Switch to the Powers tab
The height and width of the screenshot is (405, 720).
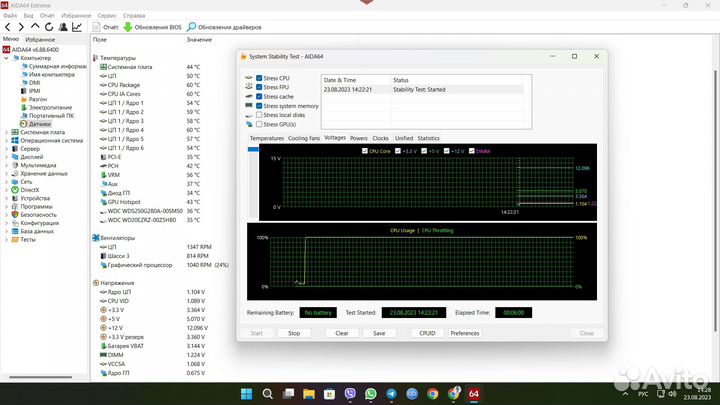(359, 138)
